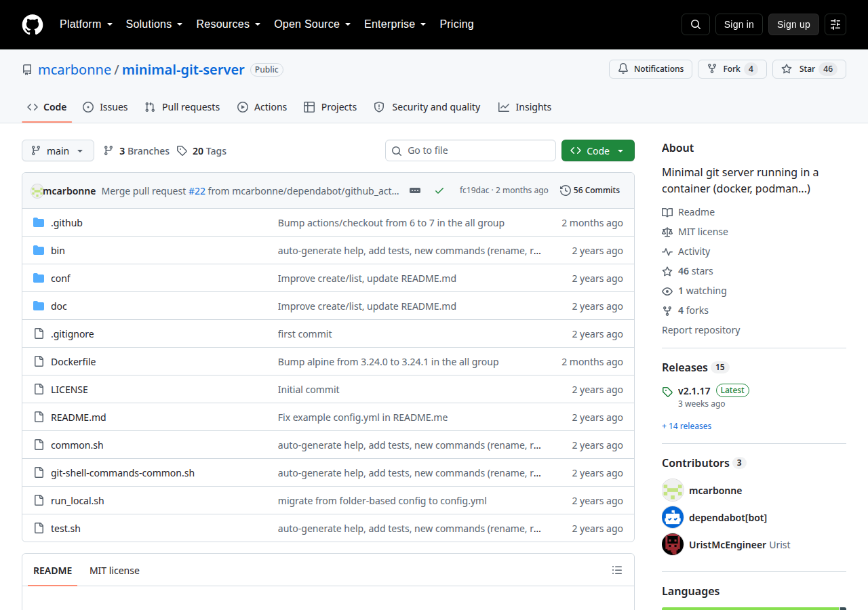Click the mcarbonne avatar in Contributors

[673, 490]
